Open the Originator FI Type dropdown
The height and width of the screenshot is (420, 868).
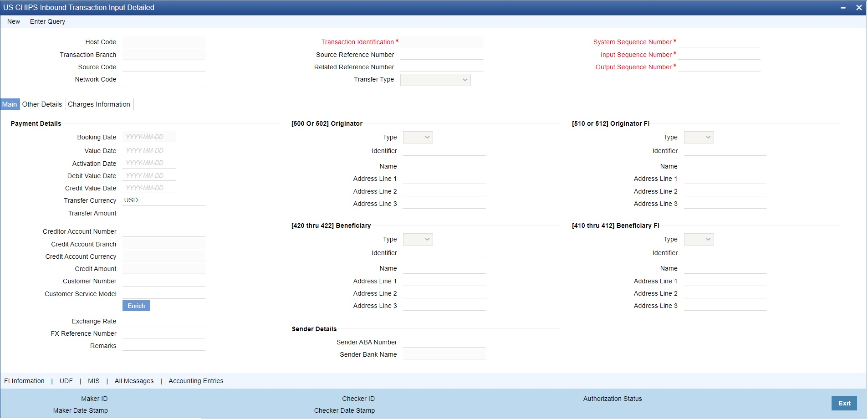699,137
